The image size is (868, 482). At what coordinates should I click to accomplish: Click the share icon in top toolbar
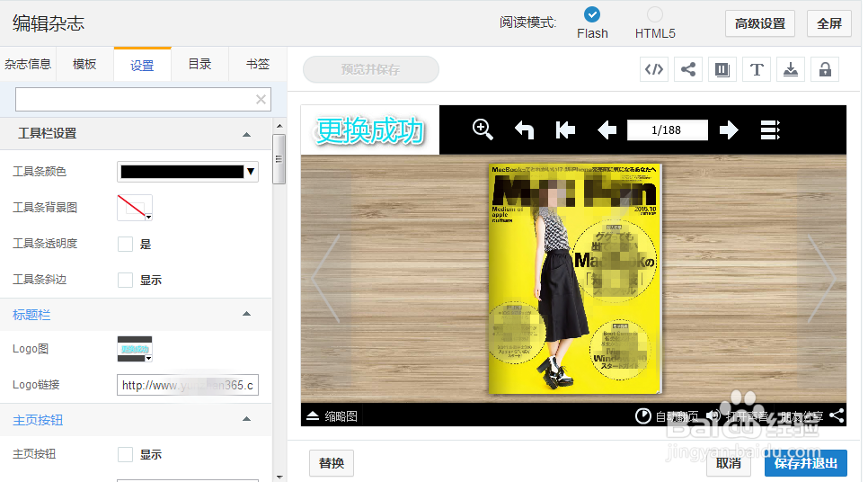click(x=688, y=69)
